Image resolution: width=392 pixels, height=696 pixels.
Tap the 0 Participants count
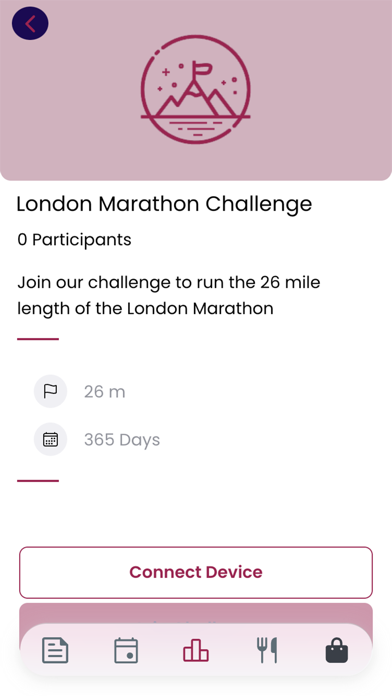[75, 240]
